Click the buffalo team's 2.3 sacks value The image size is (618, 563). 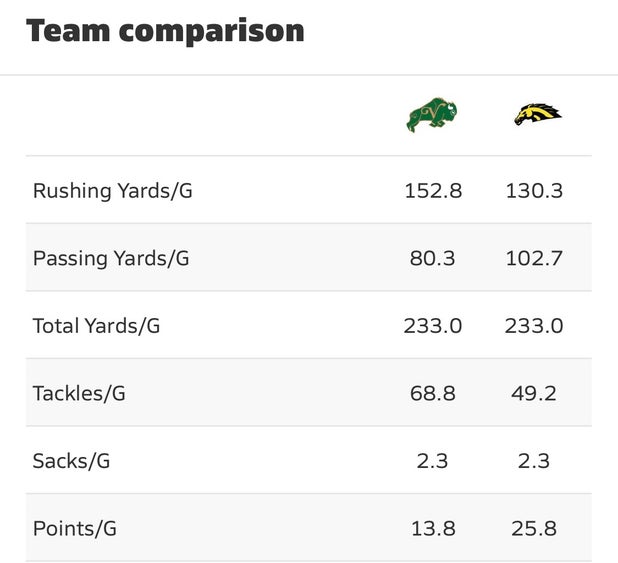coord(433,461)
